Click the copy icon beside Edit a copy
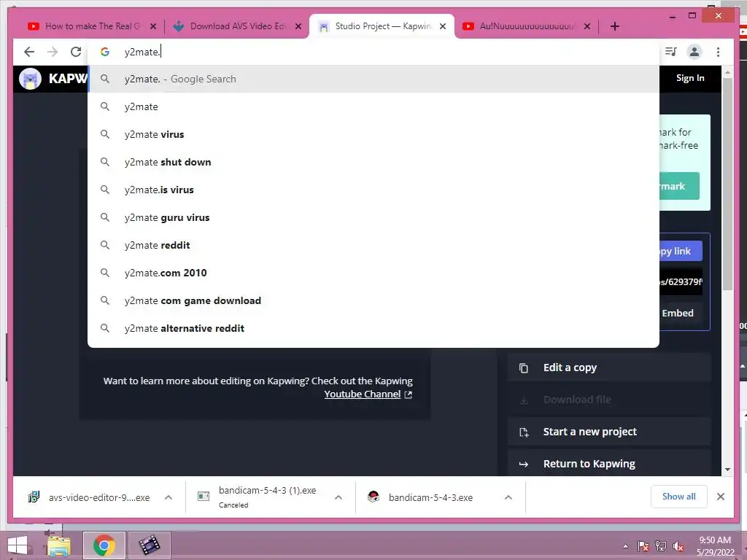 [524, 368]
